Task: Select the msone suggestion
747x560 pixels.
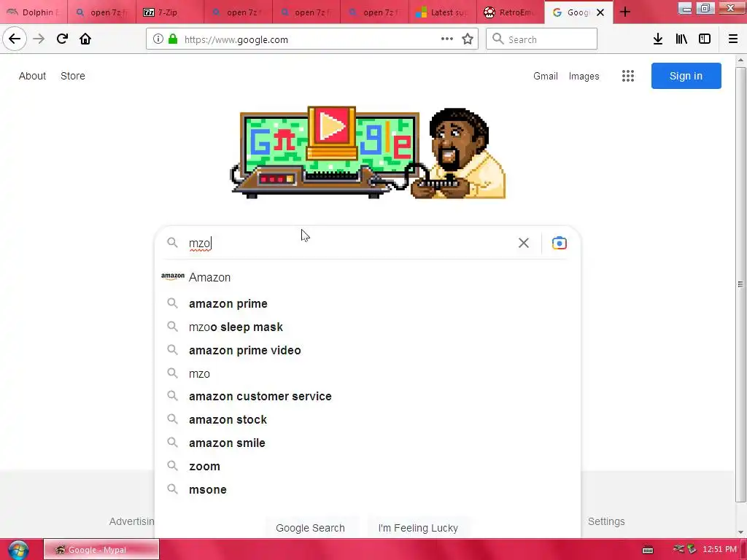Action: [x=368, y=489]
